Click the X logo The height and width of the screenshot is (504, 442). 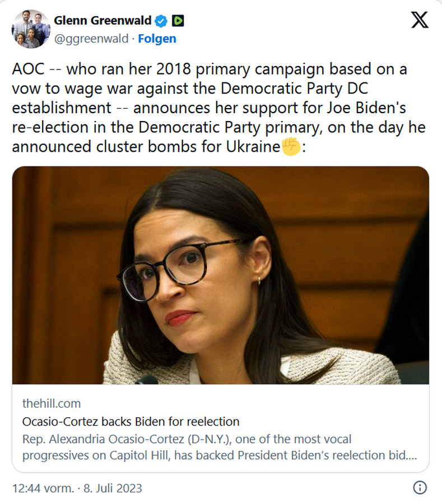point(420,20)
